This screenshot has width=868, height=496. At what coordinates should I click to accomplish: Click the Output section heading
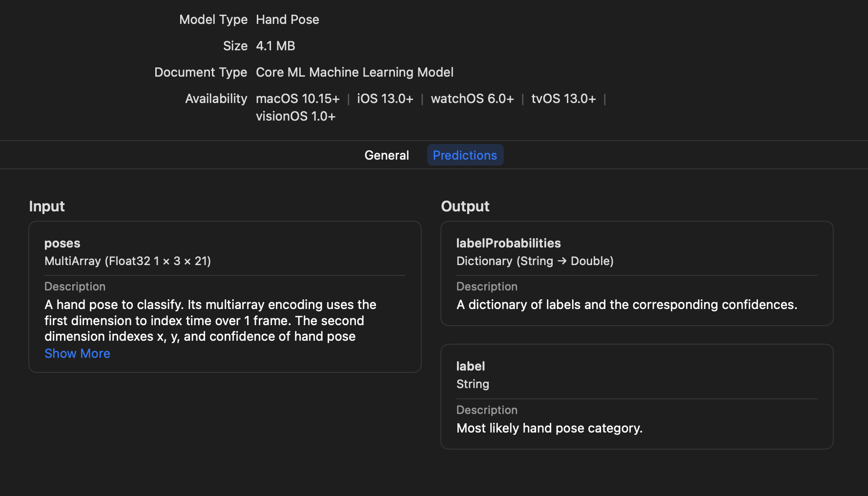465,206
